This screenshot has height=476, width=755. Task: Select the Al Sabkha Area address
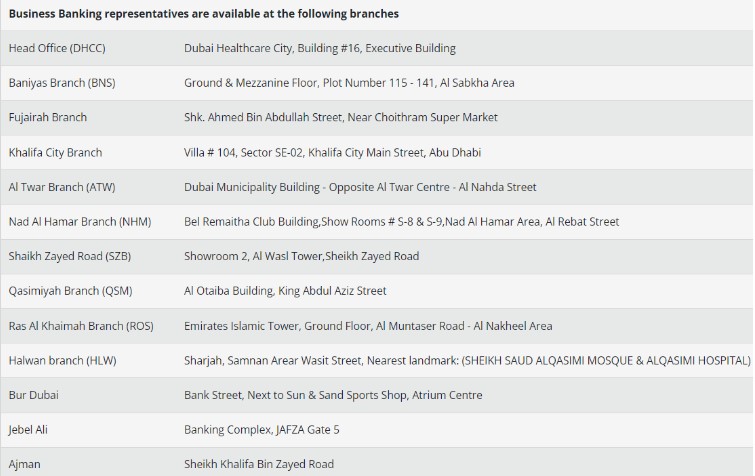point(349,83)
